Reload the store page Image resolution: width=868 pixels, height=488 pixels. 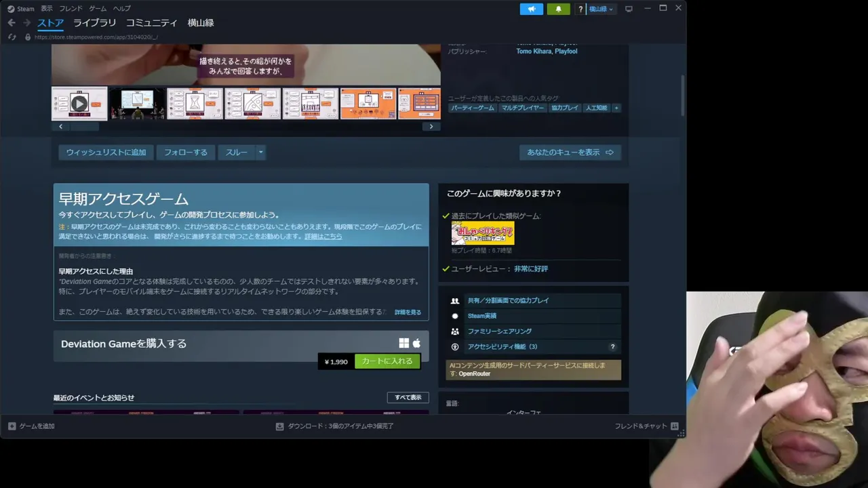tap(12, 37)
